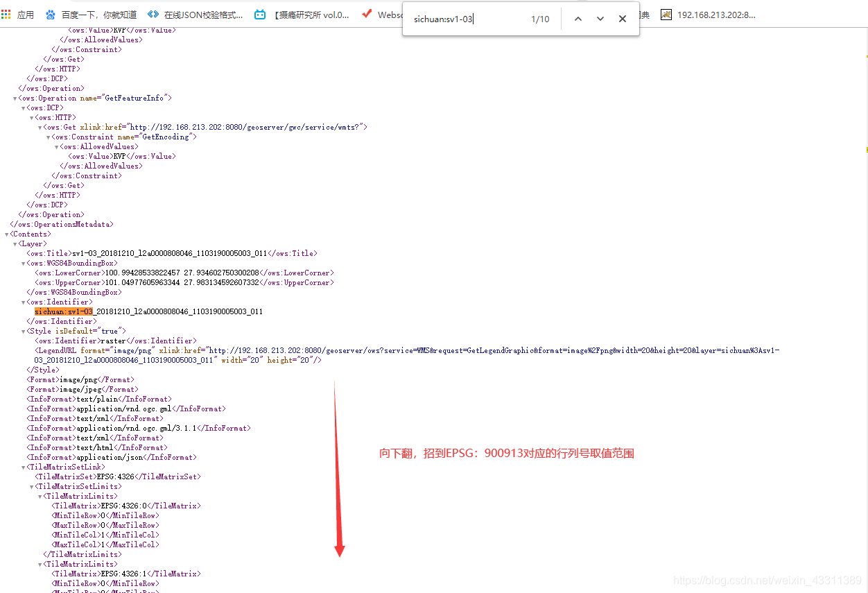Close the find-in-page bar
Screen dimensions: 868x593
point(623,19)
